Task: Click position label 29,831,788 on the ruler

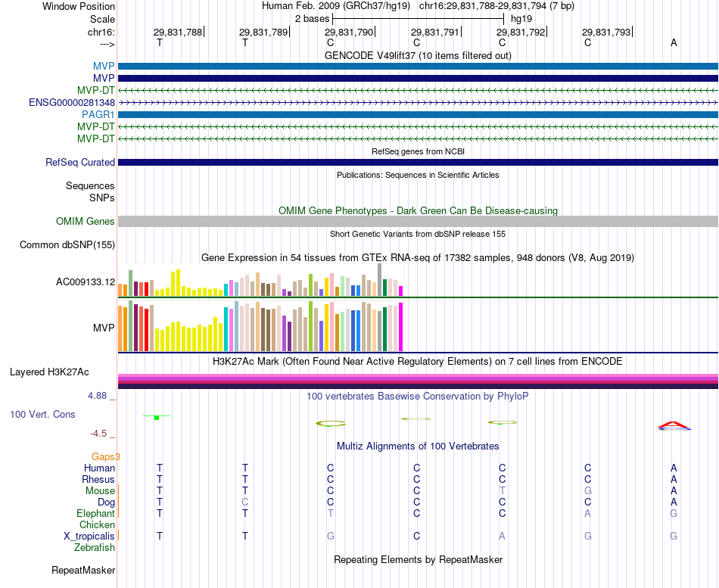Action: tap(178, 32)
